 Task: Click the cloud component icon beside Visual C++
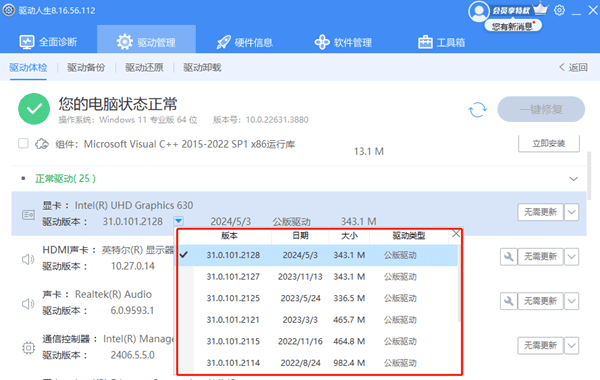tap(42, 144)
